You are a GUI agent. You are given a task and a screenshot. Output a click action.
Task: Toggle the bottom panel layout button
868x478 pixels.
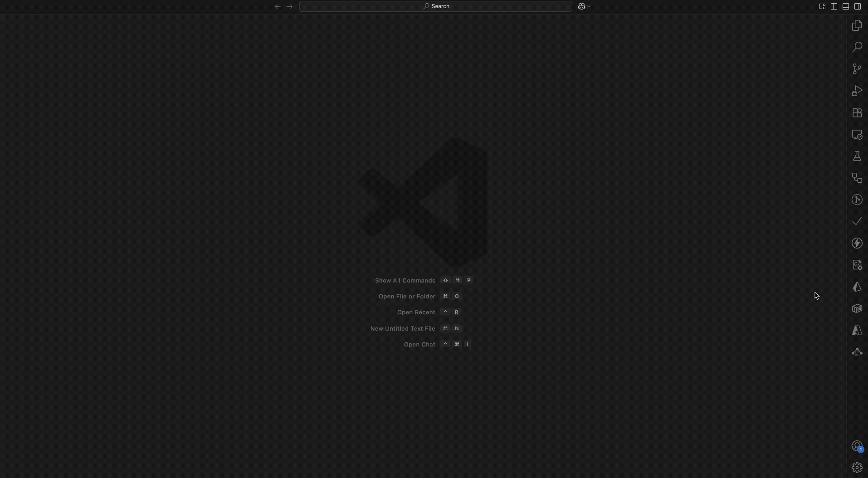[846, 6]
